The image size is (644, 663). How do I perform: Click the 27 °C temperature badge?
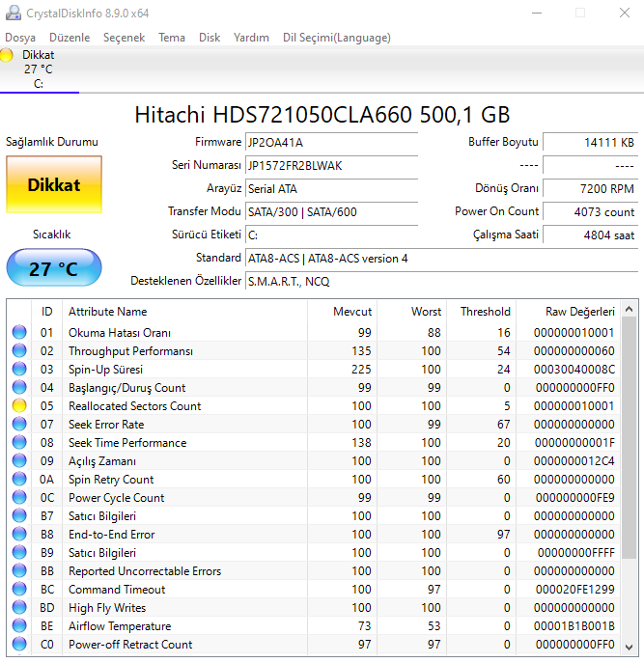(54, 268)
